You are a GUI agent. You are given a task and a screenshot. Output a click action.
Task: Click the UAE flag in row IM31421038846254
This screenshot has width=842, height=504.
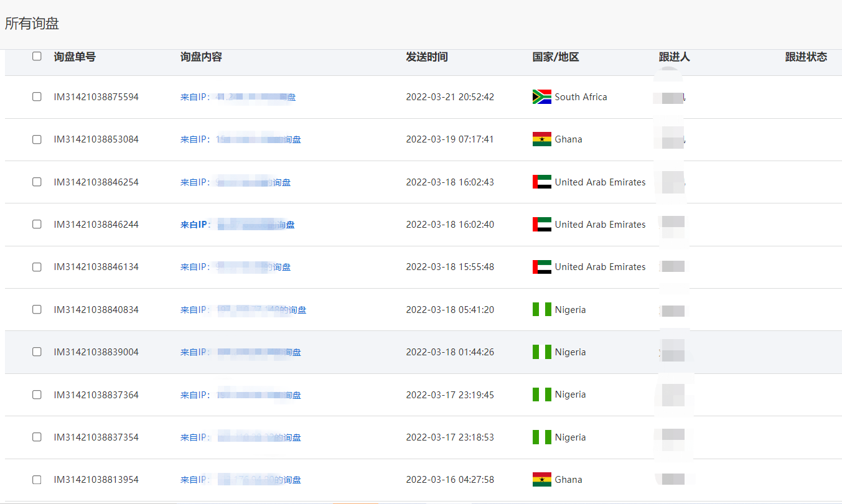[x=541, y=182]
